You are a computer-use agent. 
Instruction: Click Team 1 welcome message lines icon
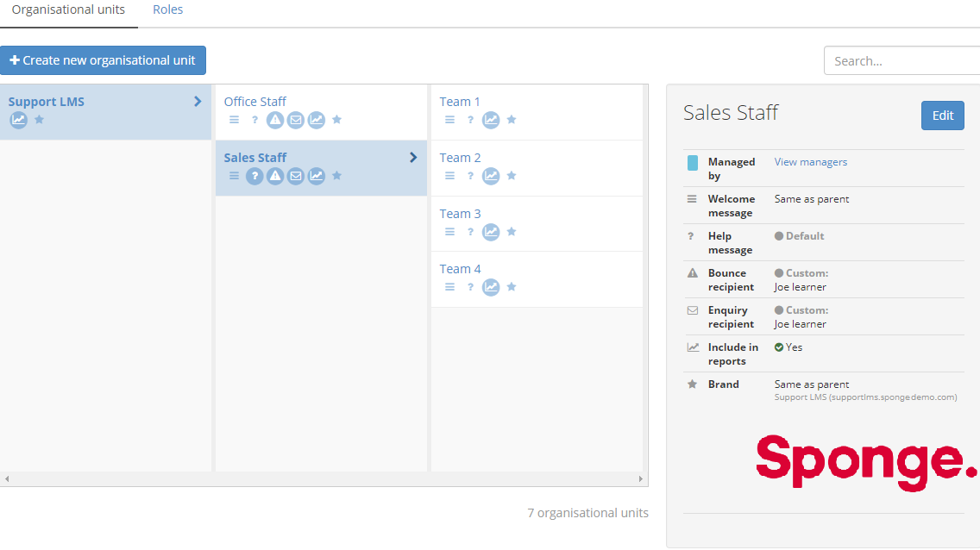click(449, 120)
